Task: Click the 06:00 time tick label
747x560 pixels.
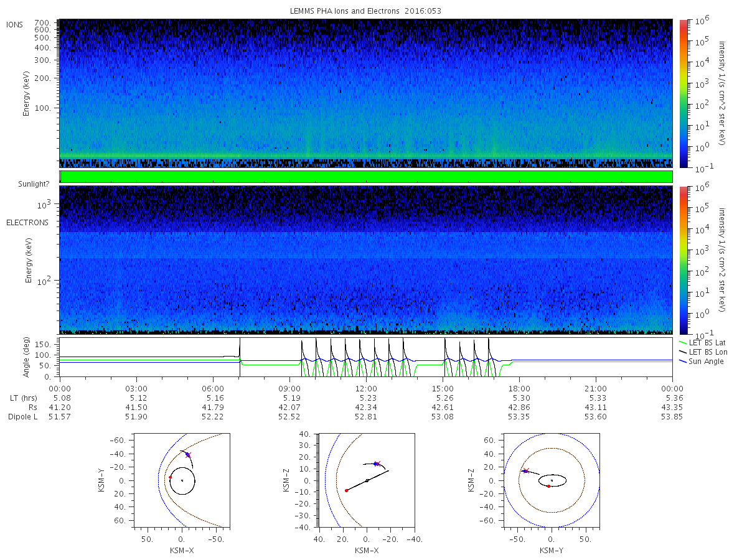Action: [213, 388]
